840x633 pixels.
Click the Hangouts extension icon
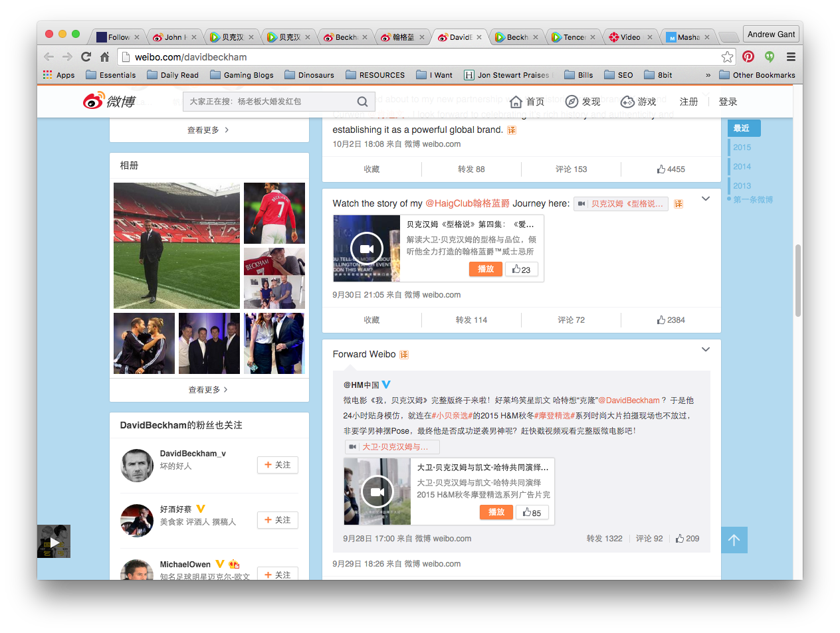[770, 56]
